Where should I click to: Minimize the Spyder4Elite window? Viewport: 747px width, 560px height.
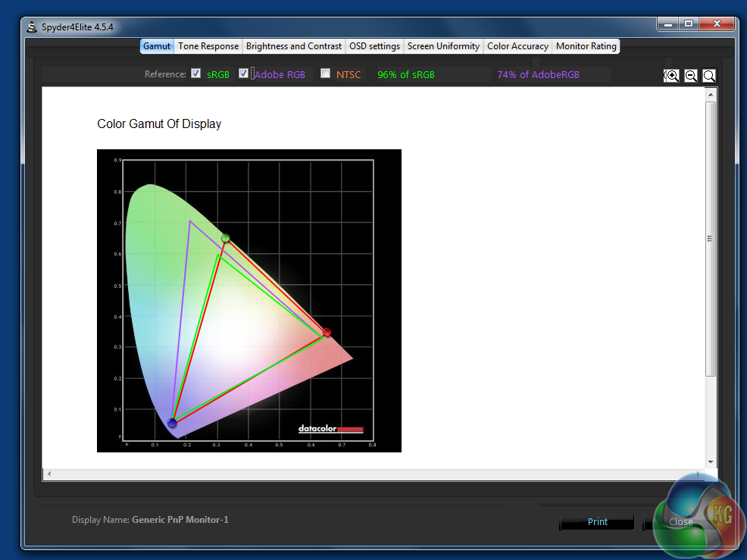(668, 23)
